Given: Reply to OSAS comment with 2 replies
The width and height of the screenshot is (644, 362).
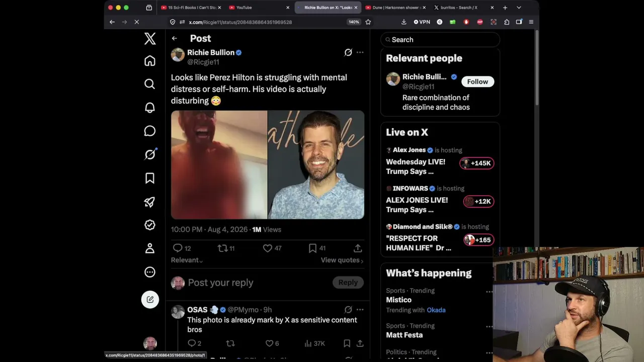Looking at the screenshot, I should pyautogui.click(x=194, y=344).
